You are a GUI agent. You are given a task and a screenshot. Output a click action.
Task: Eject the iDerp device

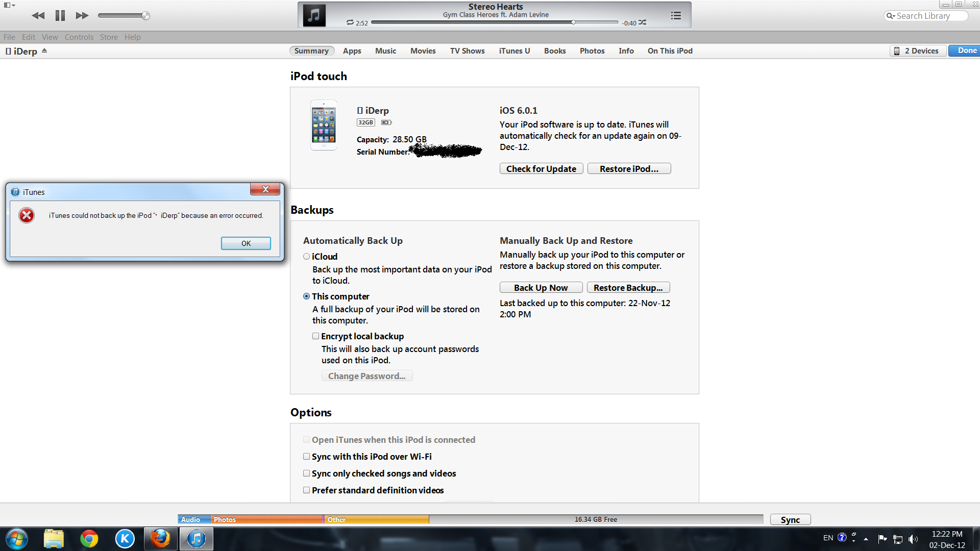44,51
